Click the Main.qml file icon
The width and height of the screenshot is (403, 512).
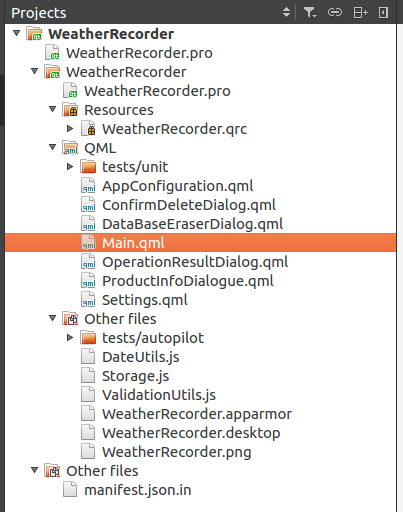click(88, 243)
